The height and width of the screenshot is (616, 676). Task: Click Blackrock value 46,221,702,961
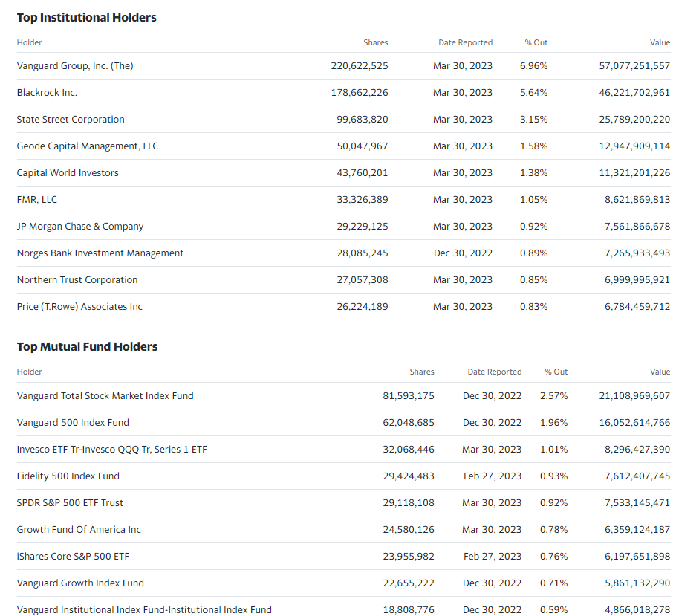(634, 93)
